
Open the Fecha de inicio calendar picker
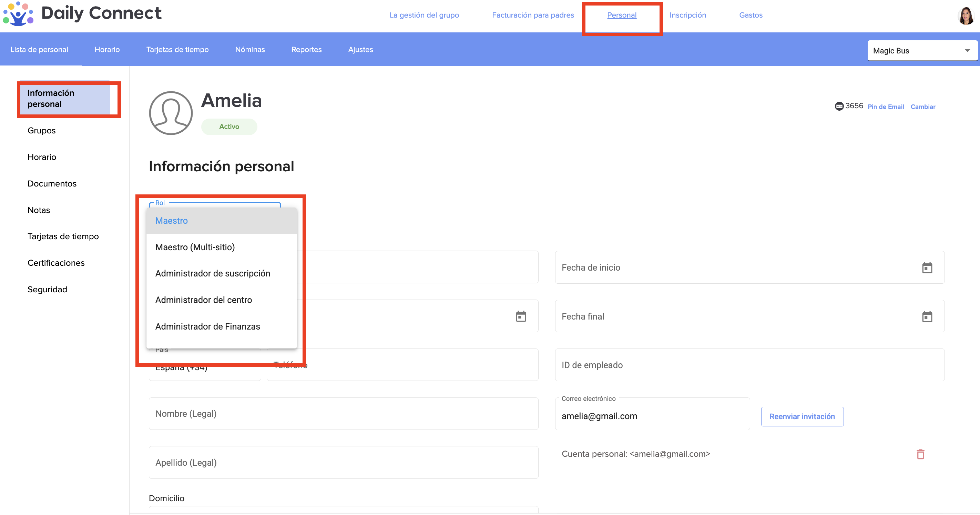coord(927,267)
